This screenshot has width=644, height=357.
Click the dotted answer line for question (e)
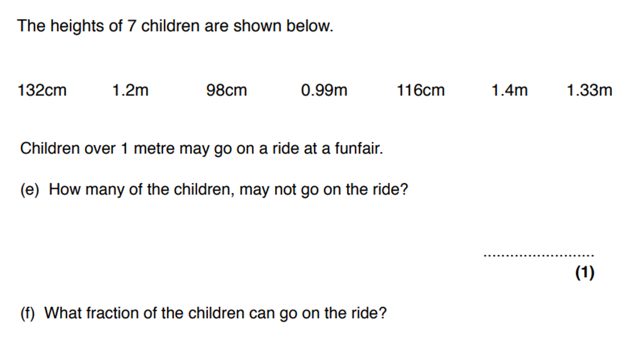tap(539, 255)
